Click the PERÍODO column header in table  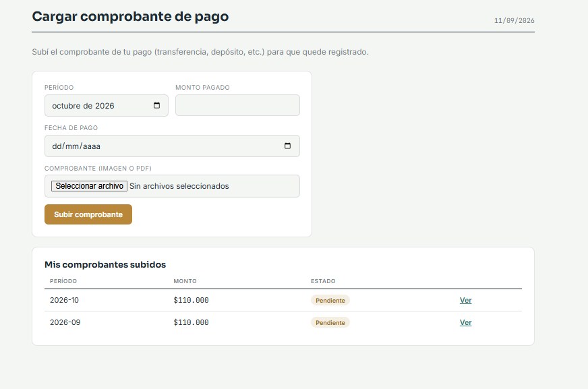(x=63, y=281)
